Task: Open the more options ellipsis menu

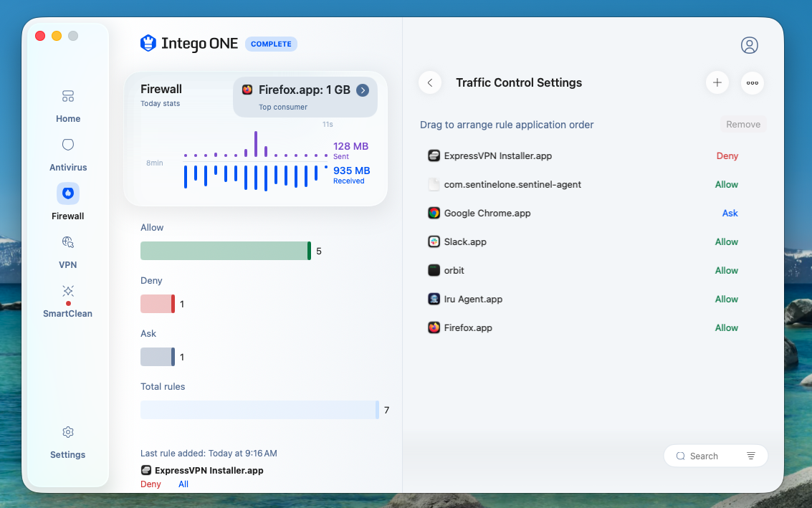Action: click(753, 83)
